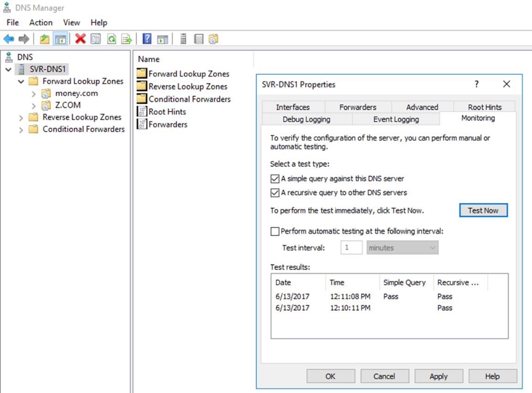
Task: Collapse the Forward Lookup Zones tree node
Action: pos(21,82)
